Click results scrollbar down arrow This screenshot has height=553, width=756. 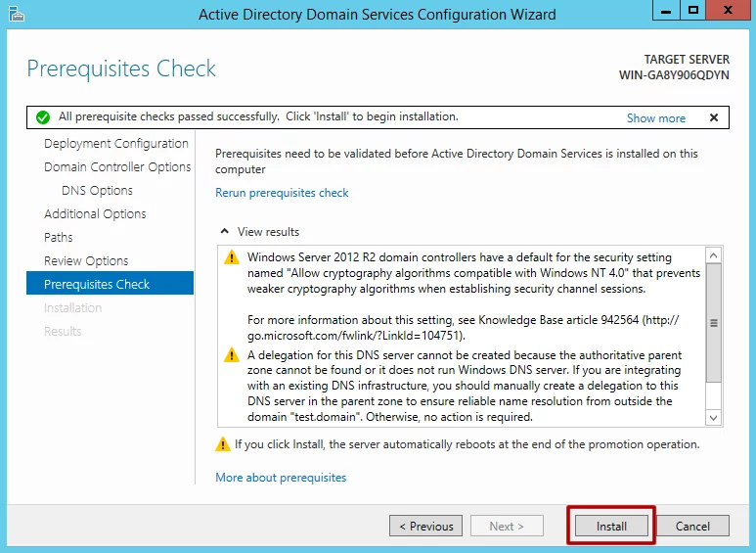pyautogui.click(x=713, y=418)
